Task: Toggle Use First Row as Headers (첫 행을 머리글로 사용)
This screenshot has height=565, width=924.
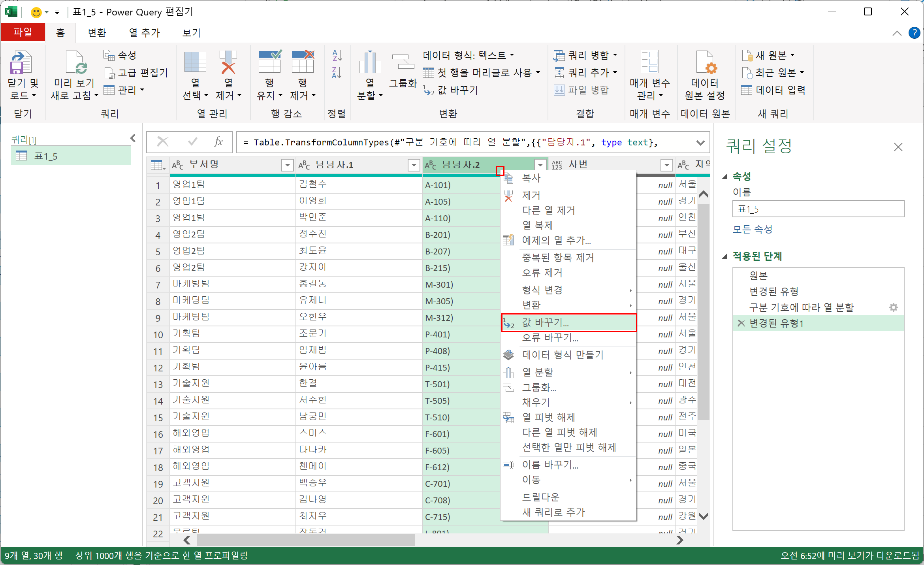Action: (x=481, y=73)
